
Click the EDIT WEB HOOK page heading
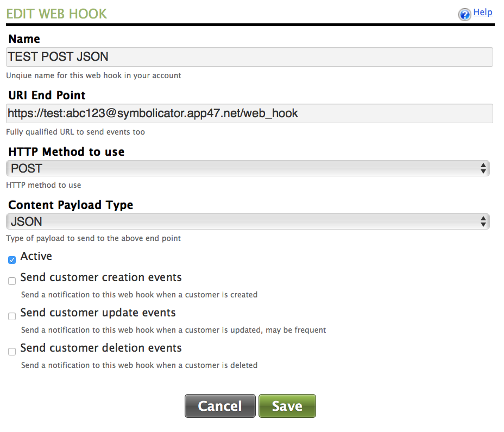click(56, 13)
